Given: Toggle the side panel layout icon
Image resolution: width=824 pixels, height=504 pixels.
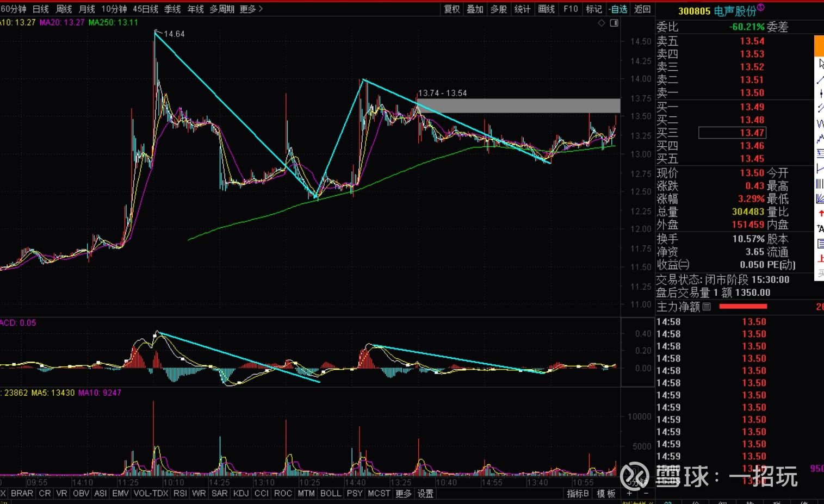Looking at the screenshot, I should pos(614,23).
